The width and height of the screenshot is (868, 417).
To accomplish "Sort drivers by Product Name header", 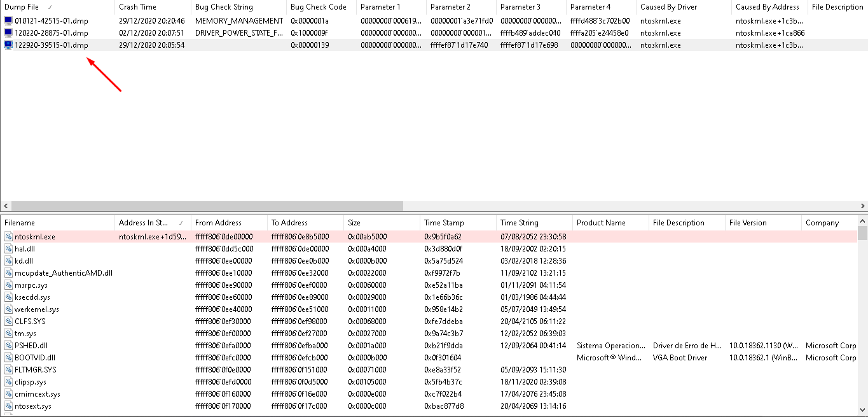I will pyautogui.click(x=610, y=223).
